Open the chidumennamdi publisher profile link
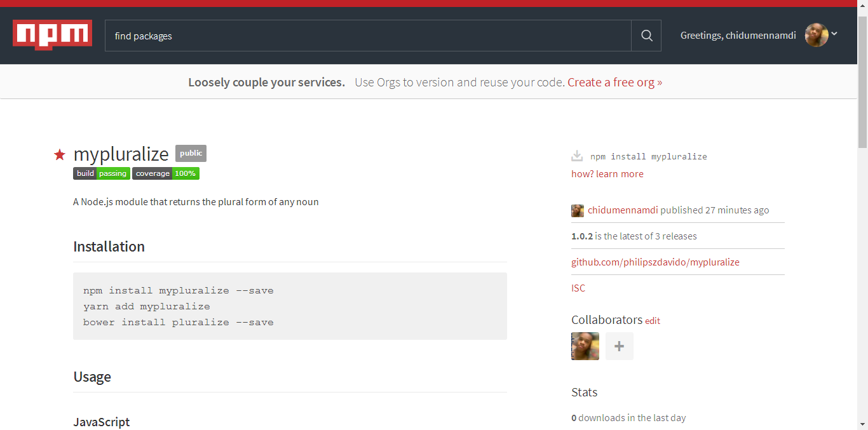Image resolution: width=868 pixels, height=430 pixels. [623, 210]
